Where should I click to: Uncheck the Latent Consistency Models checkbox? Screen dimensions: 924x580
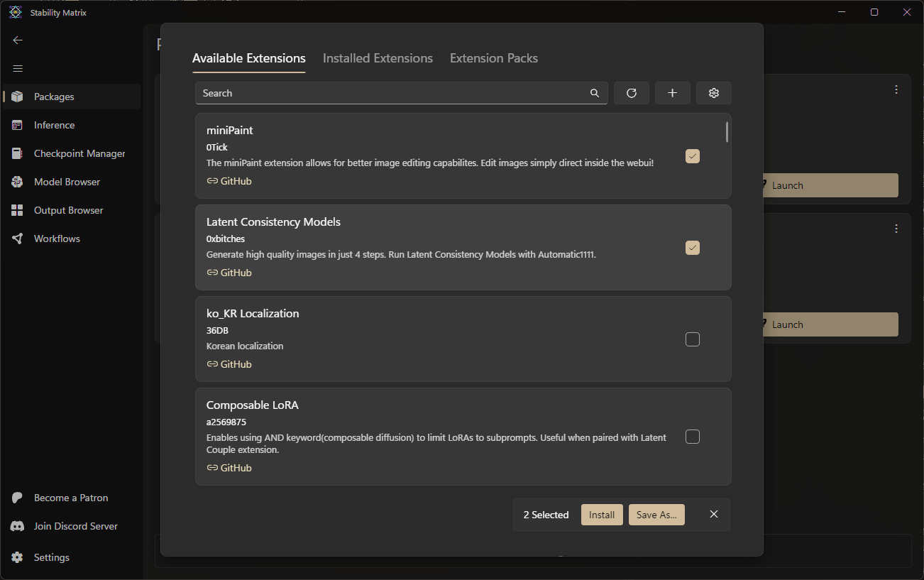click(x=693, y=248)
